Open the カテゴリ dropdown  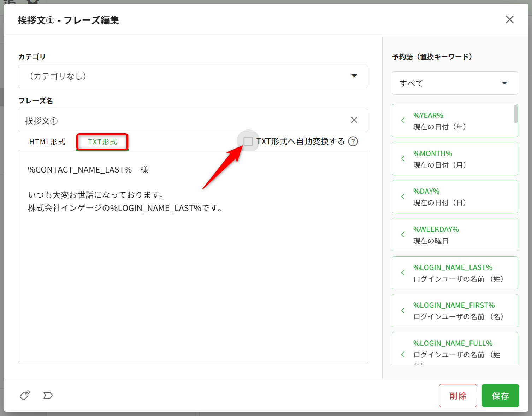pos(193,76)
